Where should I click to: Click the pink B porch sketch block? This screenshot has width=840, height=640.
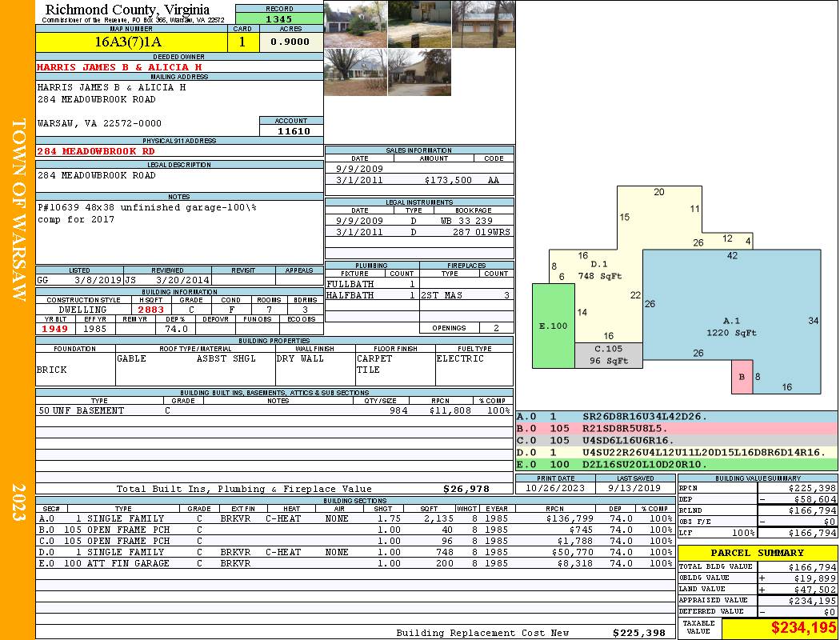pyautogui.click(x=742, y=377)
